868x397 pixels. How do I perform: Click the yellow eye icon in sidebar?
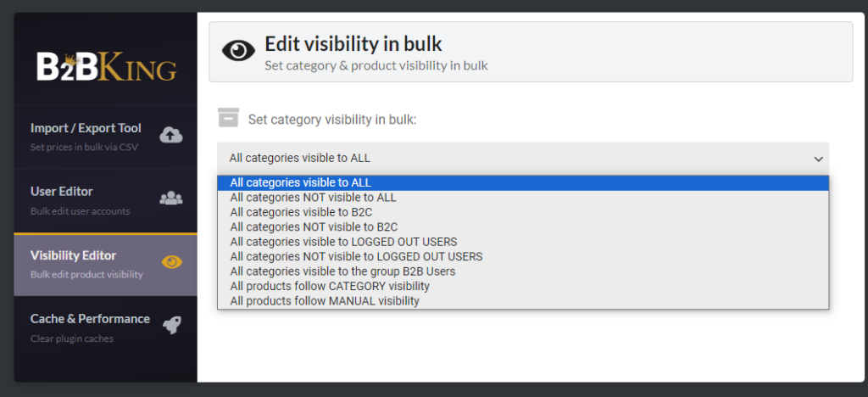(171, 262)
